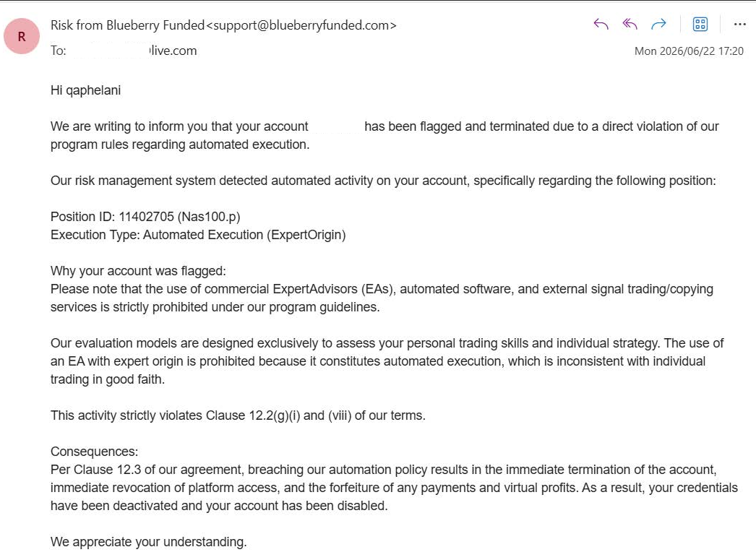
Task: Click the Clause 12.2(g)(i) violation sentence
Action: (239, 415)
